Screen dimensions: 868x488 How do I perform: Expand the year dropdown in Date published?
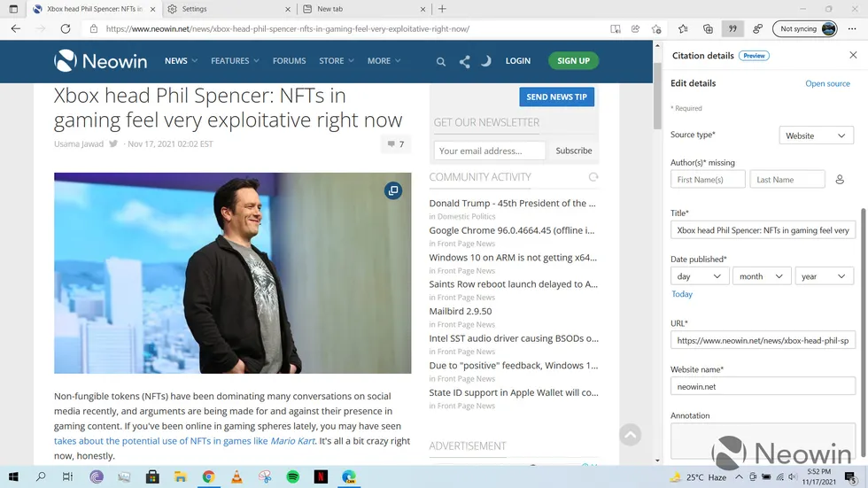pos(824,276)
